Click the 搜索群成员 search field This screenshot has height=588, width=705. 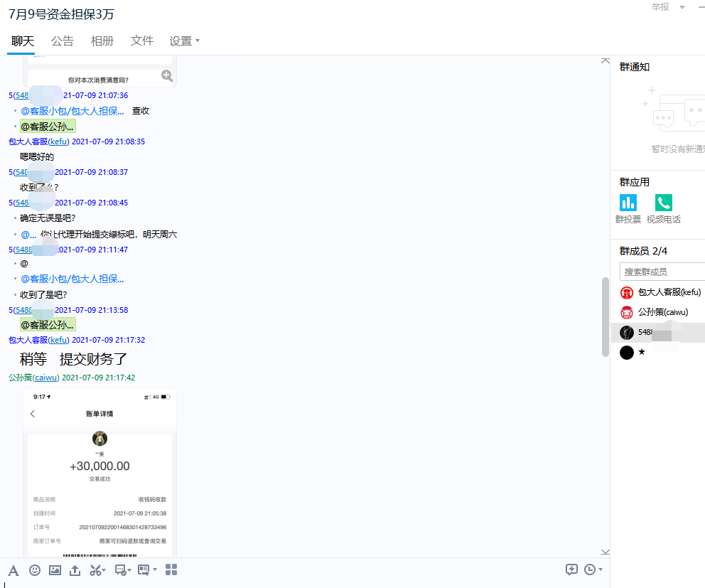[662, 272]
